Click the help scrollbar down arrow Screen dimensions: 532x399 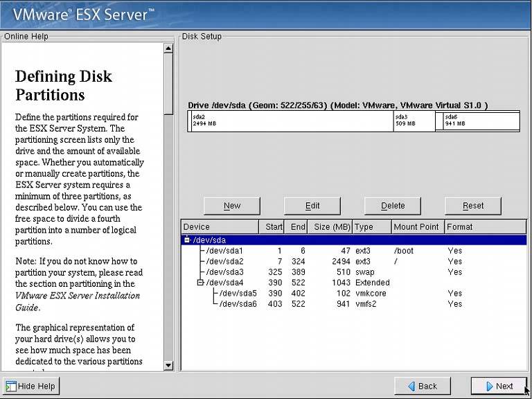click(168, 366)
